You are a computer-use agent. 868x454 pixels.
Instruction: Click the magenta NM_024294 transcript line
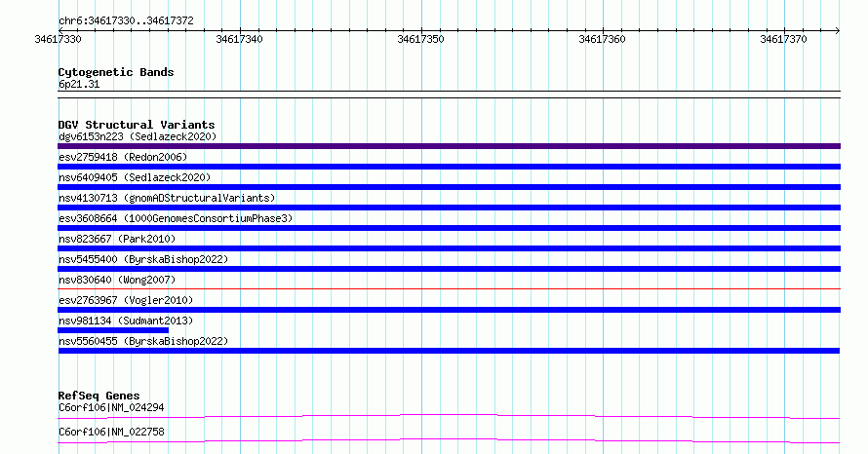click(449, 416)
